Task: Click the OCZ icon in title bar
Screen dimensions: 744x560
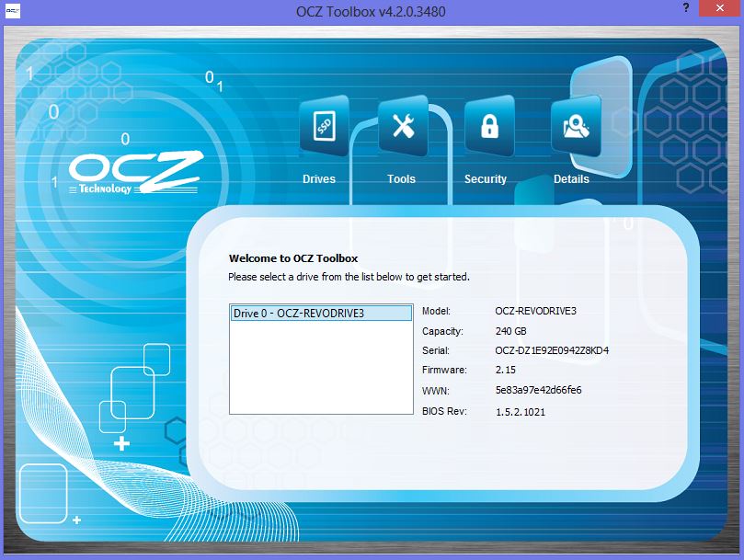Action: point(12,10)
